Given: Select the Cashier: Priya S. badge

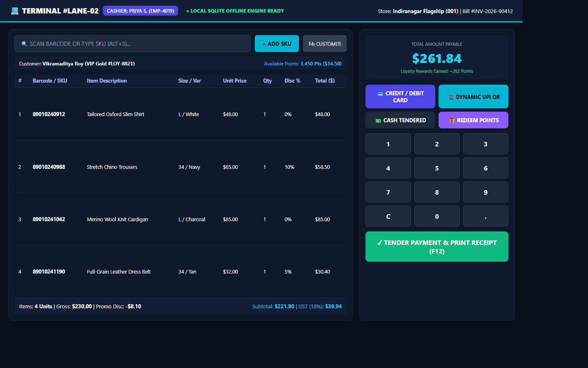Looking at the screenshot, I should (x=140, y=11).
